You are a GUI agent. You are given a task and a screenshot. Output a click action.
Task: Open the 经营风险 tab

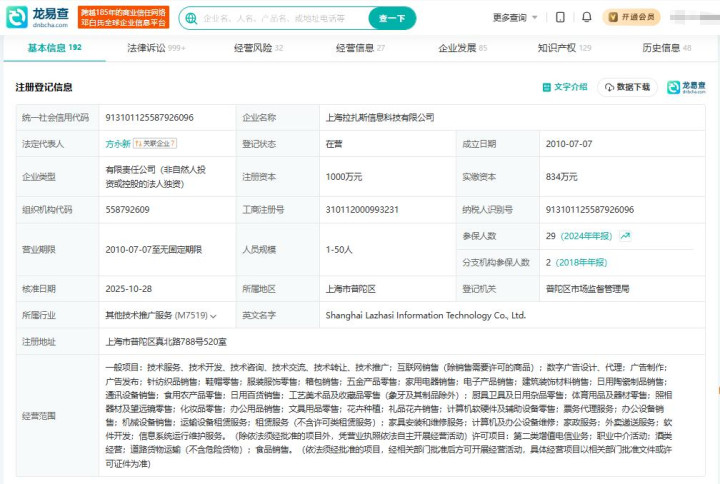pos(258,47)
